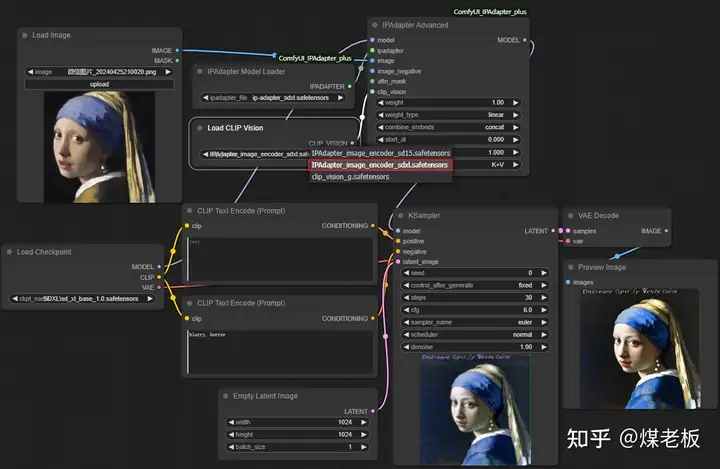
Task: Click the denoise 1.00 value field
Action: (475, 347)
